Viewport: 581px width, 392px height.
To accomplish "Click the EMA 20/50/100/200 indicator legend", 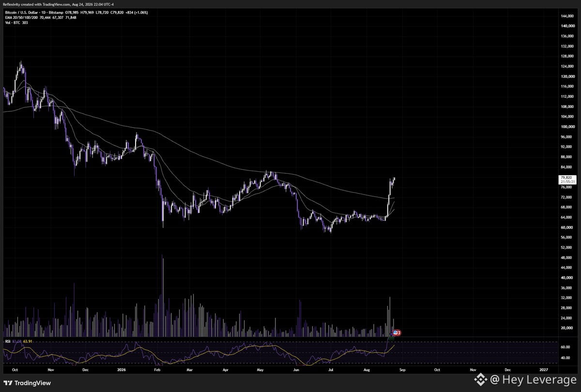I will coord(21,17).
